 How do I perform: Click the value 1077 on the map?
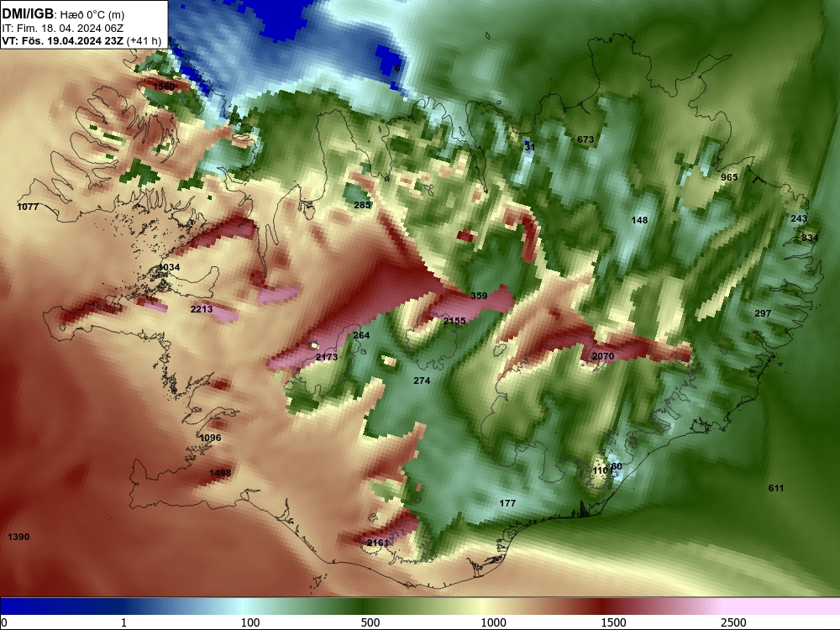tap(28, 207)
